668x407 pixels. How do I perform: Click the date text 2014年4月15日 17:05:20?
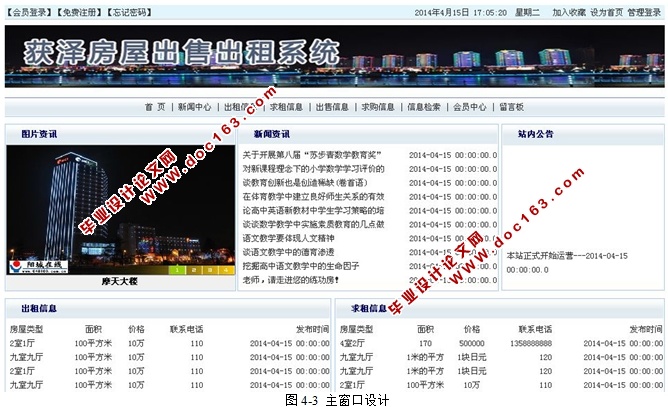tap(461, 13)
